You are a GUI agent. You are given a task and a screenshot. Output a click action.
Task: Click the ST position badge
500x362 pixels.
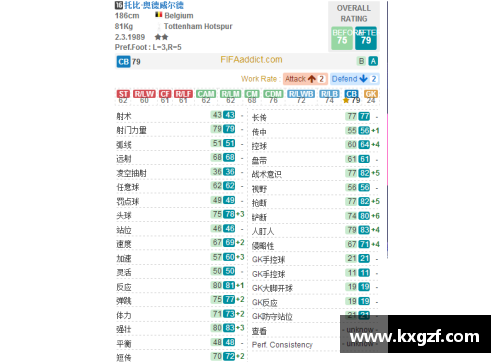point(123,94)
